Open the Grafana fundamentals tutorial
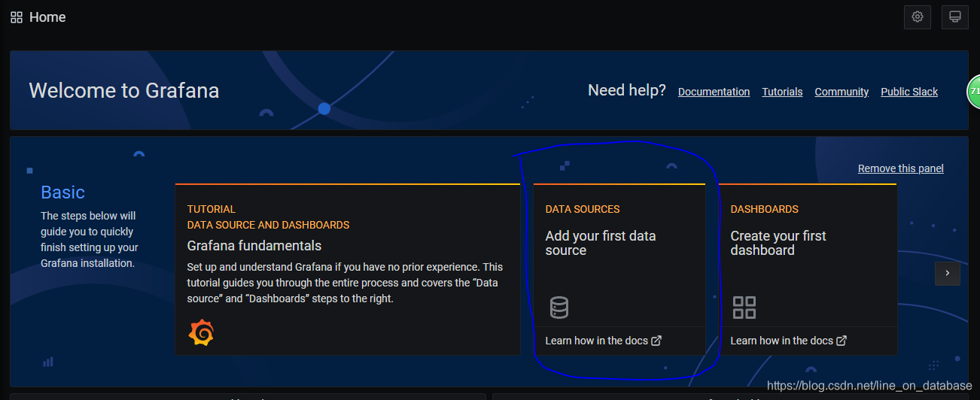980x400 pixels. [254, 246]
